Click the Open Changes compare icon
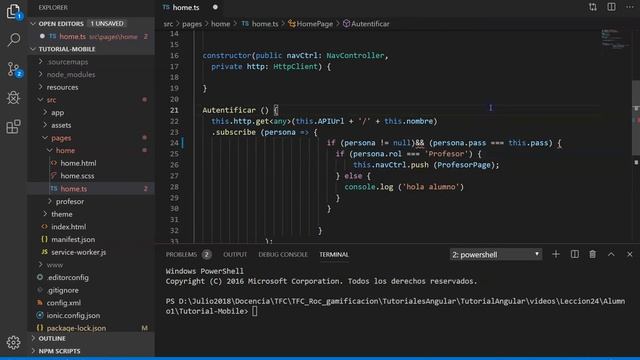 point(593,7)
